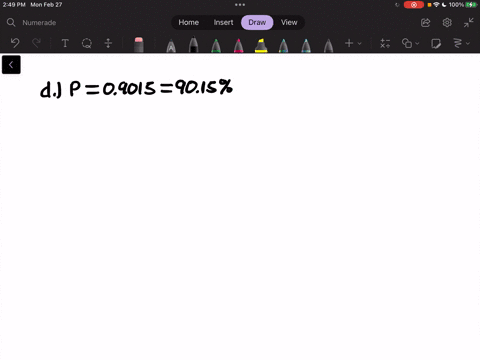Tap the battery 100% status indicator
The width and height of the screenshot is (480, 360).
[463, 5]
